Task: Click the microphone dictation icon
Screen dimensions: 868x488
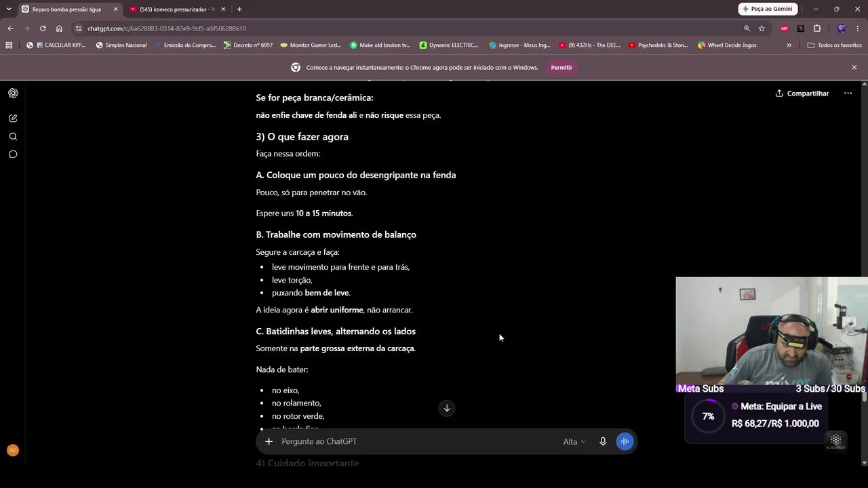Action: [x=603, y=441]
